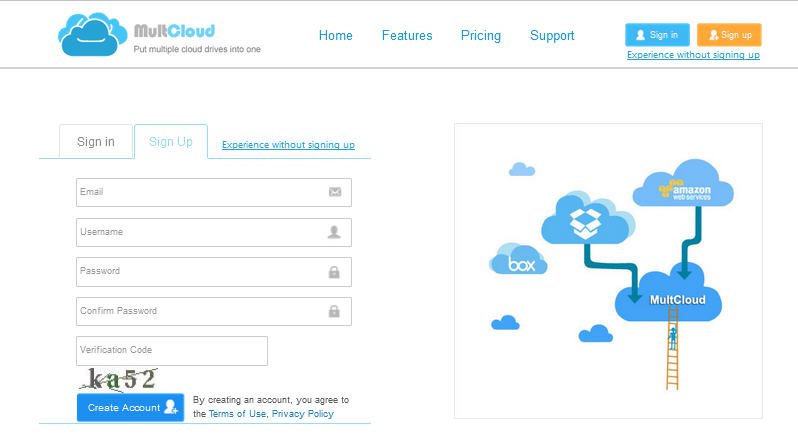Click the box cloud in illustration

pyautogui.click(x=518, y=259)
